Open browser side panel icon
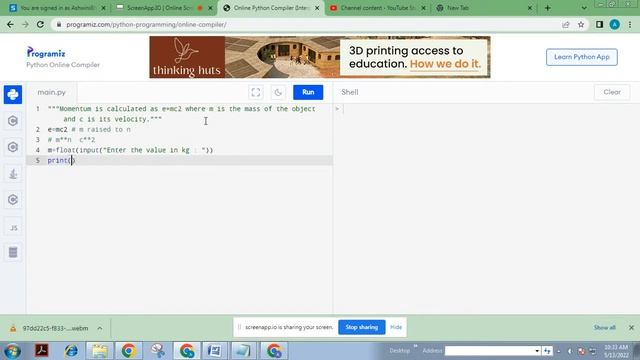 point(599,24)
